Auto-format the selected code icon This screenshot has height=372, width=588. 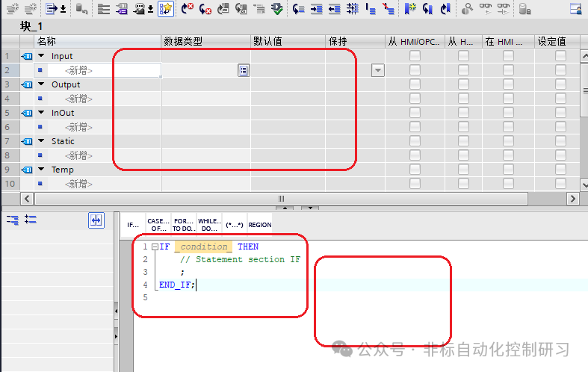pos(353,9)
